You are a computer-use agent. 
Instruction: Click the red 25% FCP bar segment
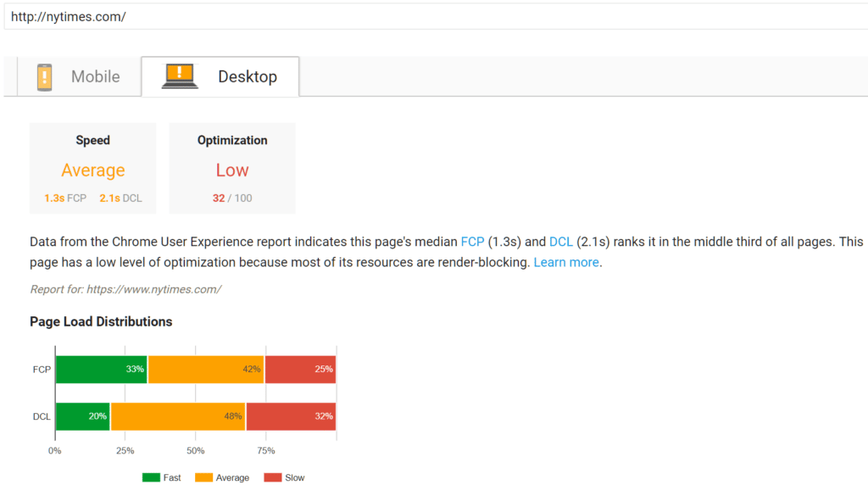click(301, 369)
